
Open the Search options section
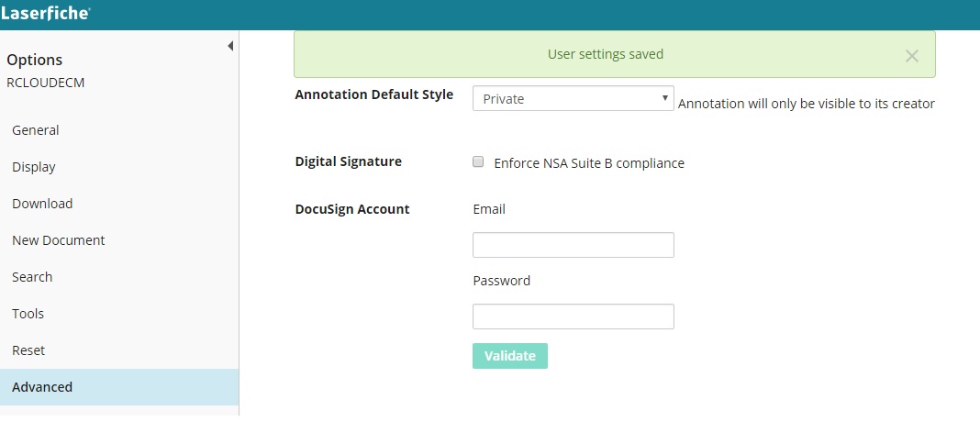(32, 277)
